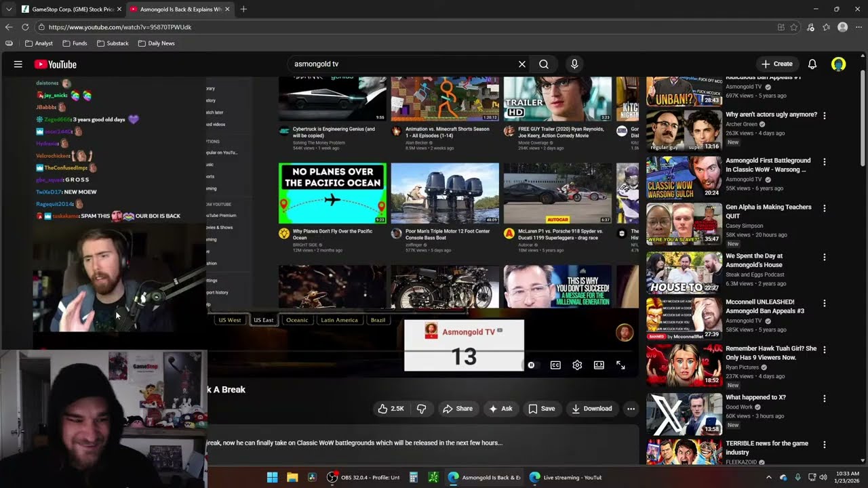Add this page to favorites star
This screenshot has height=488, width=868.
794,27
